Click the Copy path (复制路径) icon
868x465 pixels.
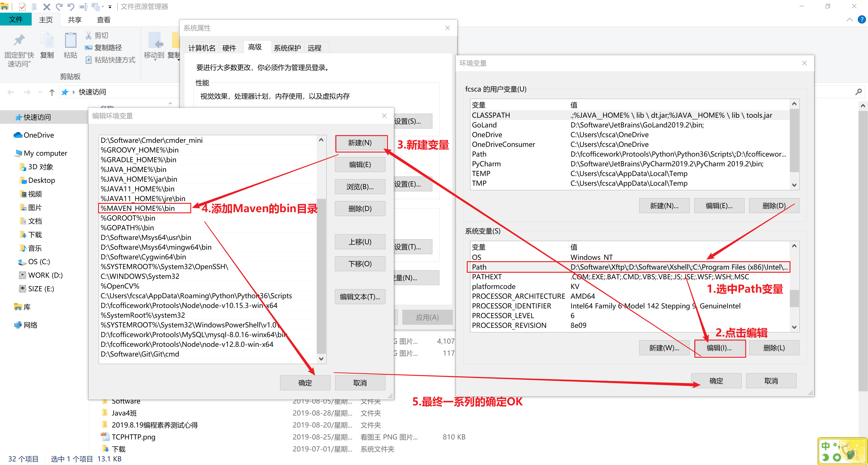click(89, 47)
